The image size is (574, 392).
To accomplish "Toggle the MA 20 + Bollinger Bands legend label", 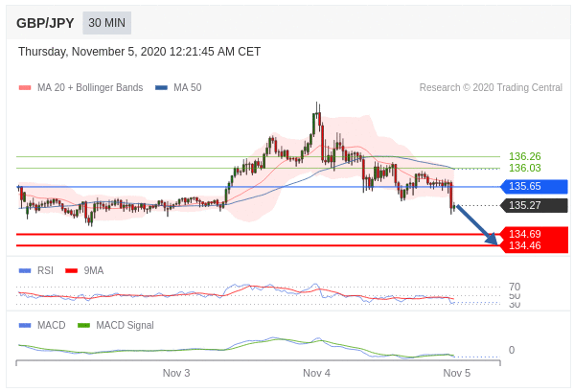I will pos(90,88).
